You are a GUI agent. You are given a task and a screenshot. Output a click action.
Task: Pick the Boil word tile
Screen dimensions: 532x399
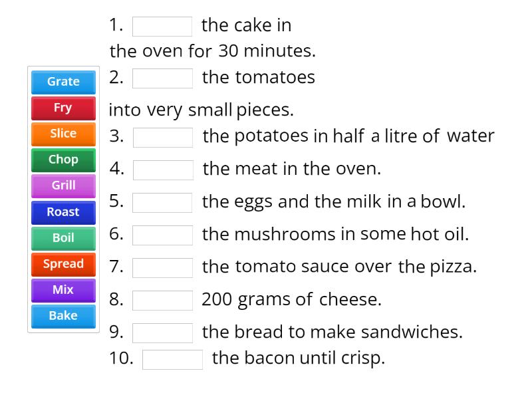coord(63,238)
